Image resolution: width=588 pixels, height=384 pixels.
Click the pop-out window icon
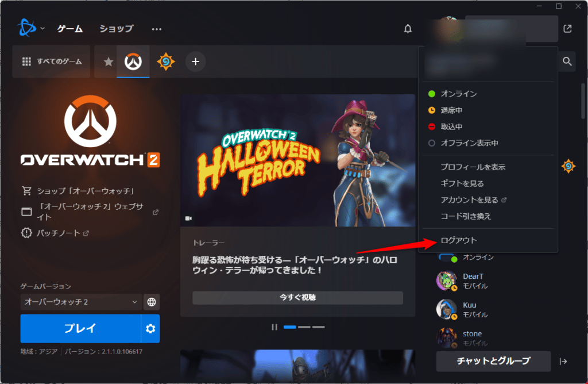pos(567,29)
